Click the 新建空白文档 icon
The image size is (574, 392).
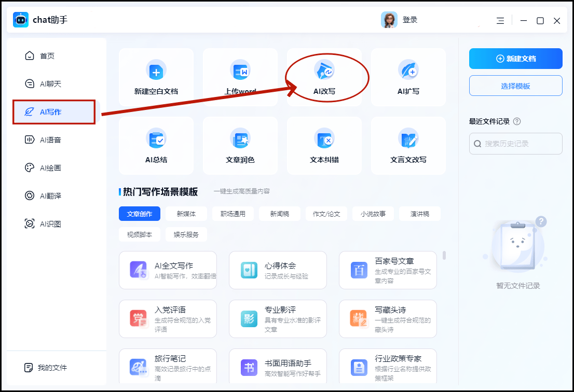[x=156, y=71]
